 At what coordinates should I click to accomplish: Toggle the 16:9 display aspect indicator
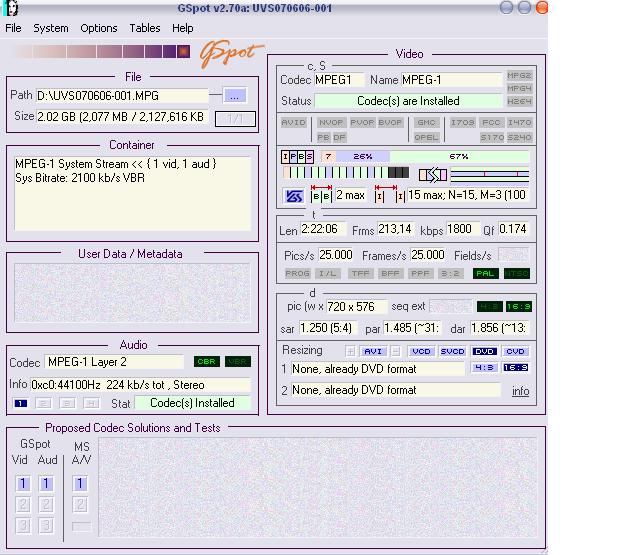point(519,306)
